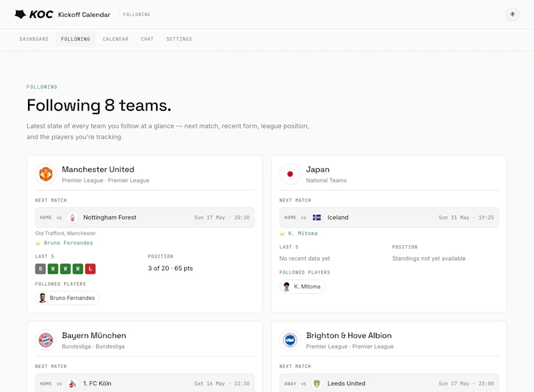534x392 pixels.
Task: Click the Brighton & Hove Albion crest
Action: click(x=290, y=340)
